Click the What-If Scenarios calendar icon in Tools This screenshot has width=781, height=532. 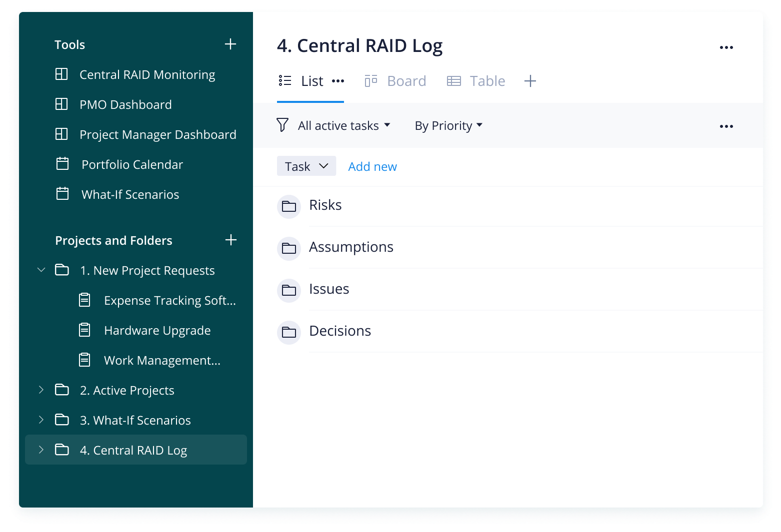pyautogui.click(x=62, y=193)
